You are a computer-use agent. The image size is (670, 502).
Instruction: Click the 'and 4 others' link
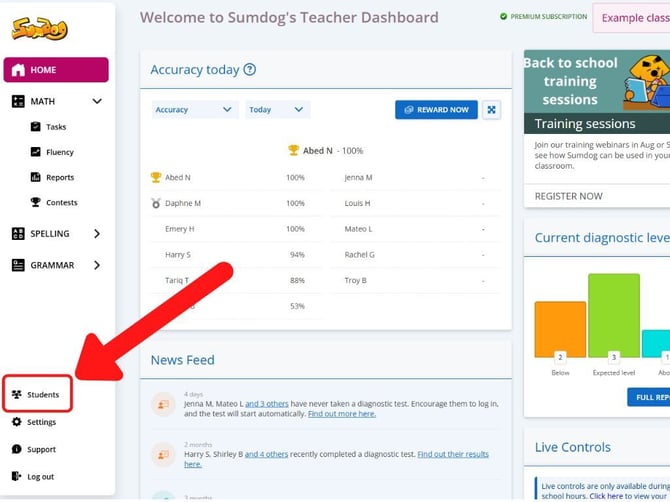pyautogui.click(x=267, y=454)
